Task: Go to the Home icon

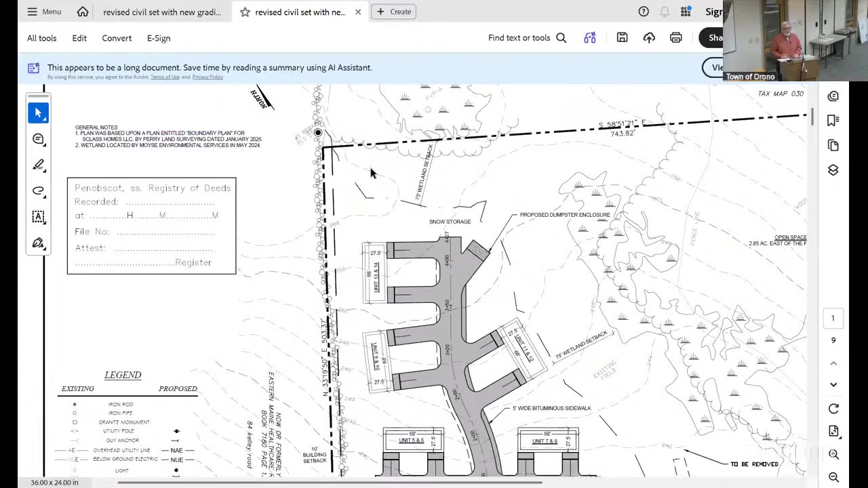Action: [83, 12]
